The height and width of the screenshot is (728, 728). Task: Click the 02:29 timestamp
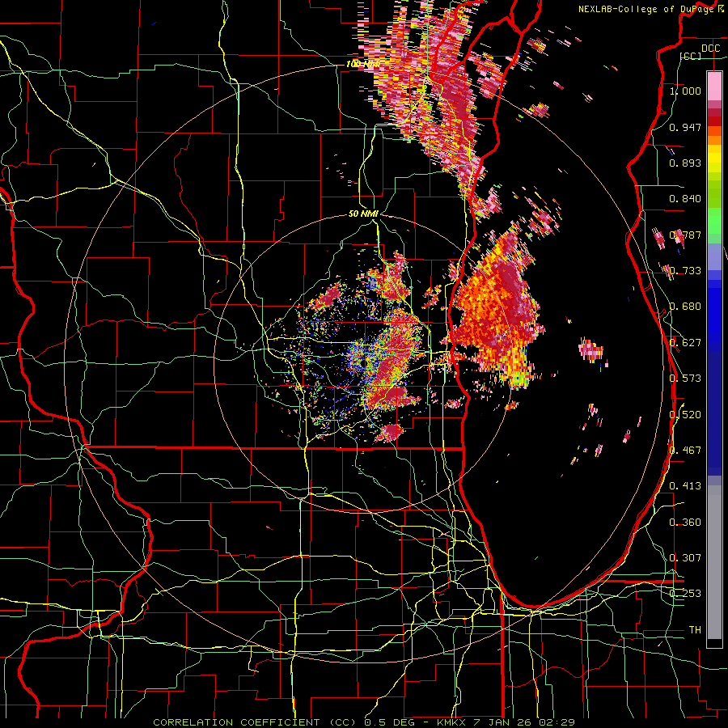point(557,722)
